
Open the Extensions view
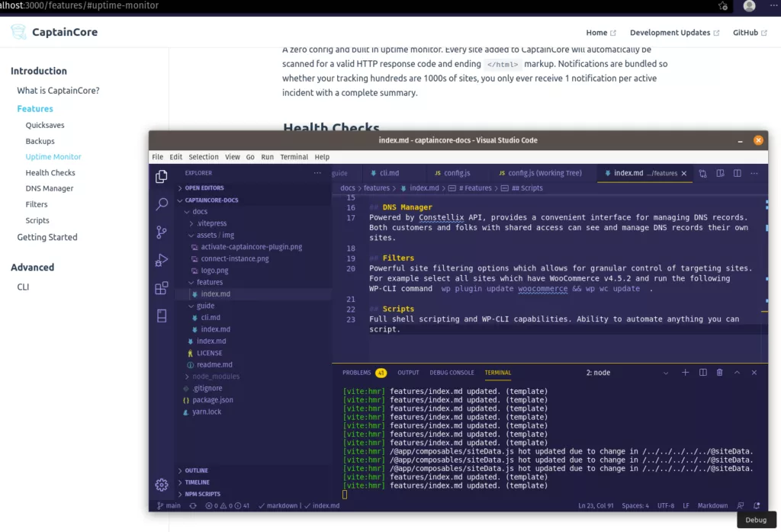tap(162, 288)
